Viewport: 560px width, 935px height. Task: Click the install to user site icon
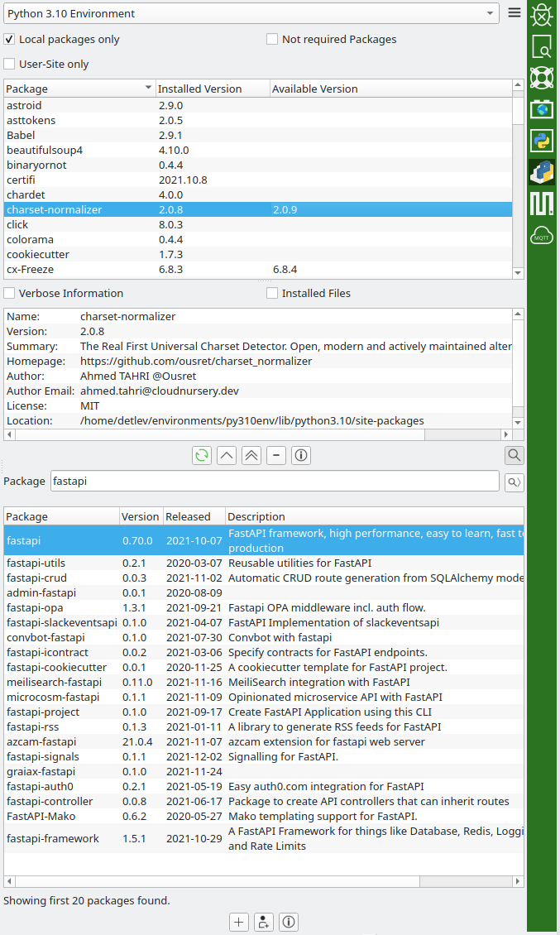(263, 922)
